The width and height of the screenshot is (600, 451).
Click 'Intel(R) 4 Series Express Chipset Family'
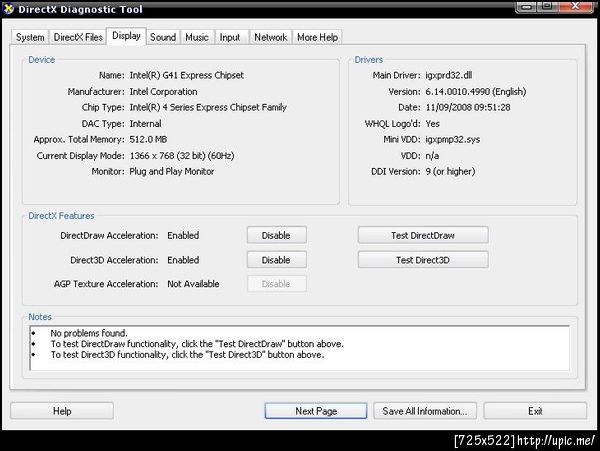pos(208,107)
